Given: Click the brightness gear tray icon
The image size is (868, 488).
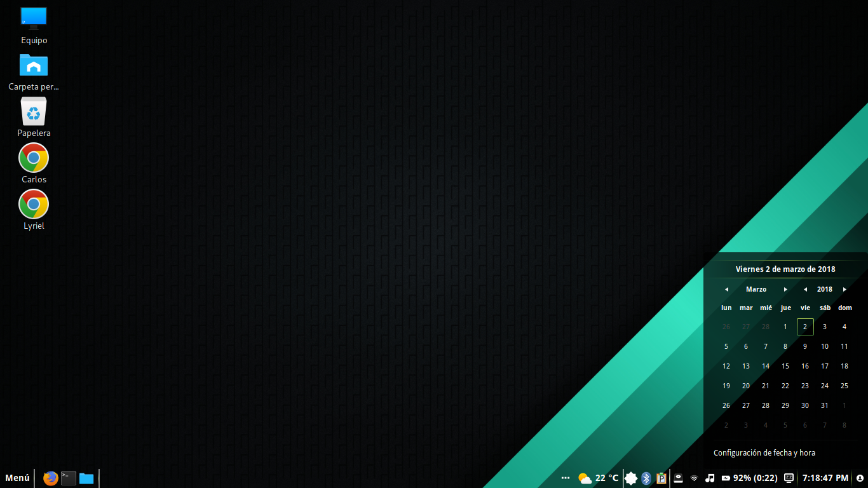Looking at the screenshot, I should (631, 478).
